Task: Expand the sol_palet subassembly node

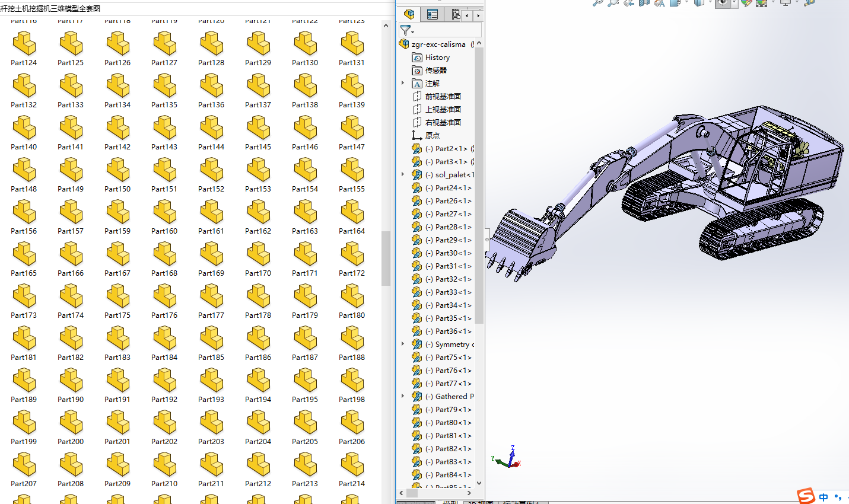Action: (403, 175)
